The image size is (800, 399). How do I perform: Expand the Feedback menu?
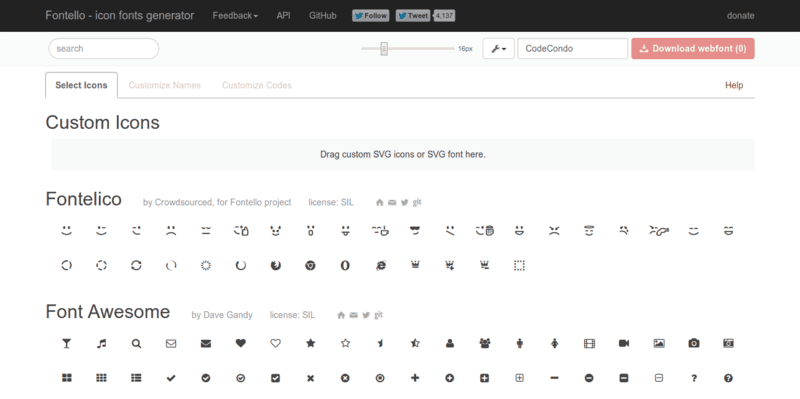point(235,16)
